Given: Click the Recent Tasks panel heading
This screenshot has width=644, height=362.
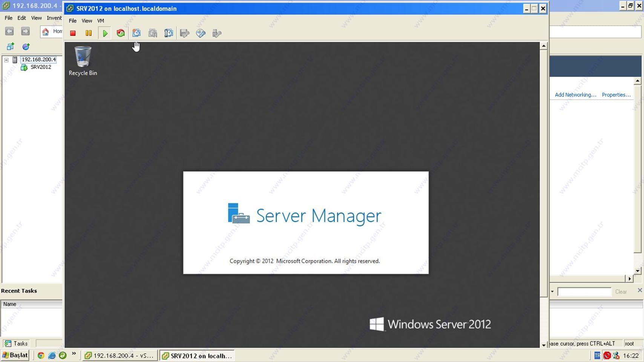Looking at the screenshot, I should click(x=19, y=291).
